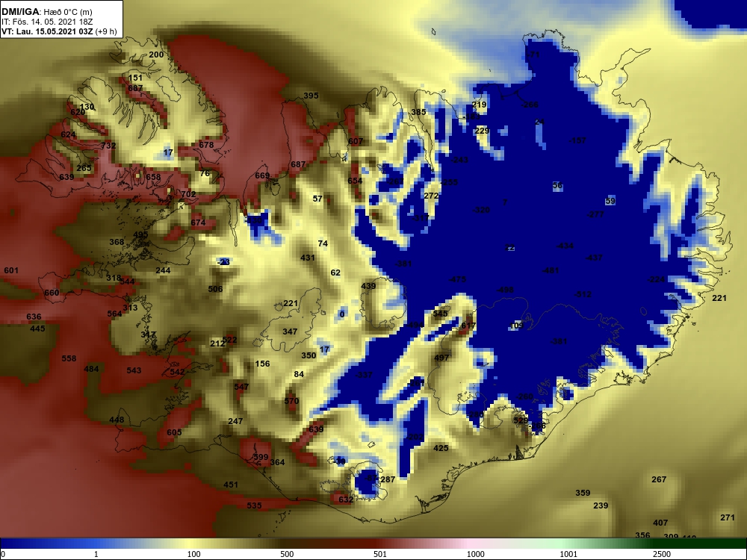Click the map value '529'

(521, 420)
